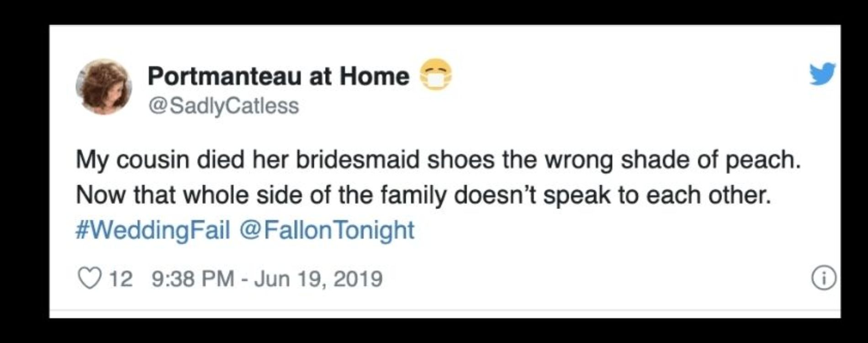Click the like count 12

pyautogui.click(x=121, y=279)
